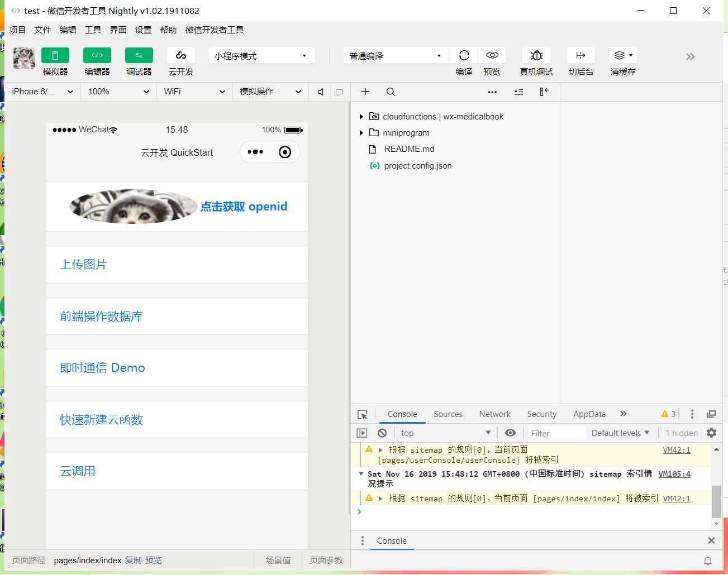Open the 小程序模式 mode dropdown
This screenshot has height=575, width=728.
pyautogui.click(x=261, y=56)
